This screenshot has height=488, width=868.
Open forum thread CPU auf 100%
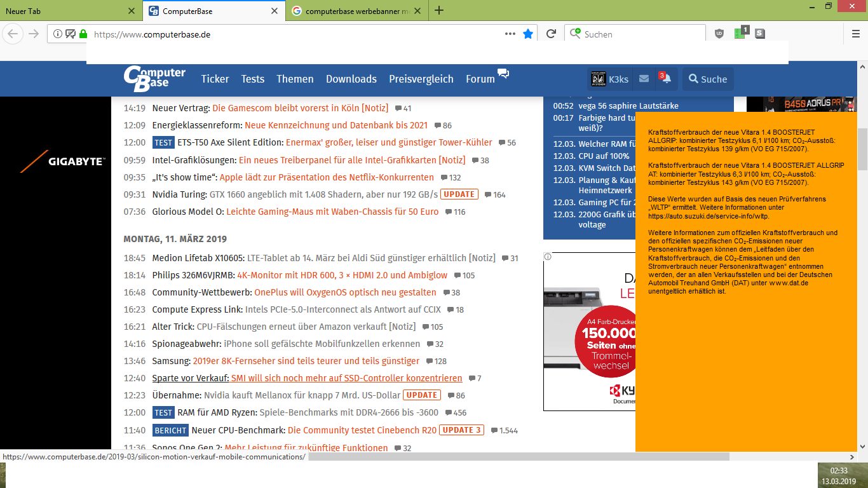[x=604, y=156]
